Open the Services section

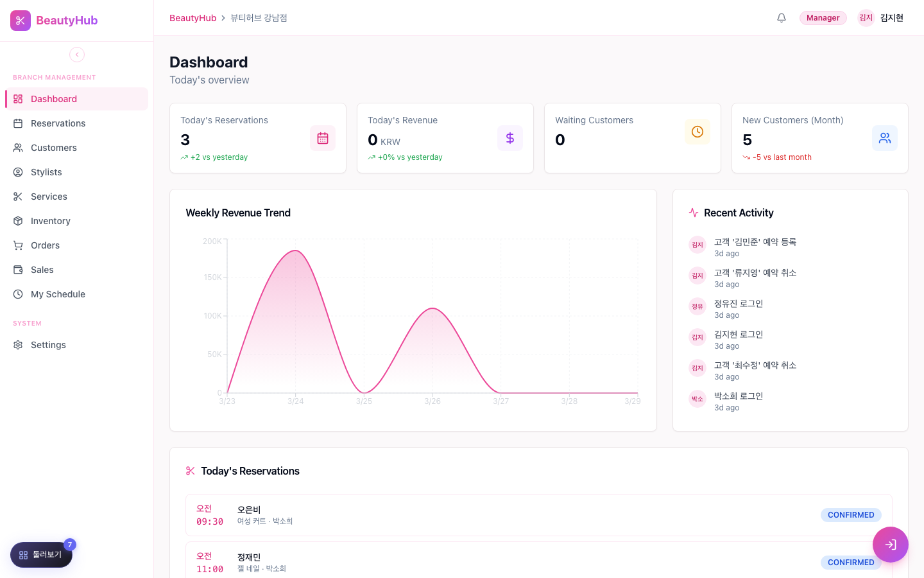(x=77, y=197)
